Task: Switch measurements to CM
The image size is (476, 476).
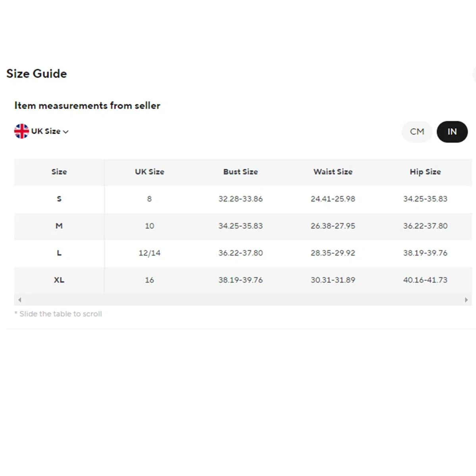Action: click(x=417, y=132)
